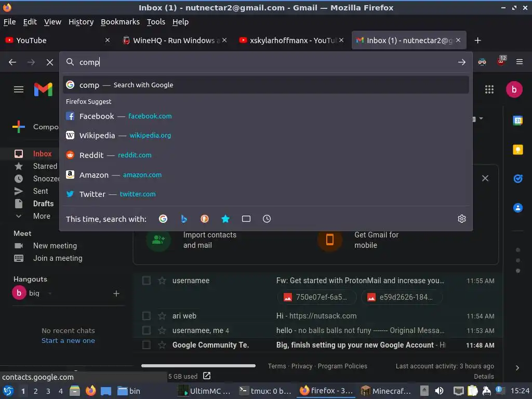Viewport: 532px width, 399px height.
Task: Open Google Tasks side panel icon
Action: pos(518,179)
